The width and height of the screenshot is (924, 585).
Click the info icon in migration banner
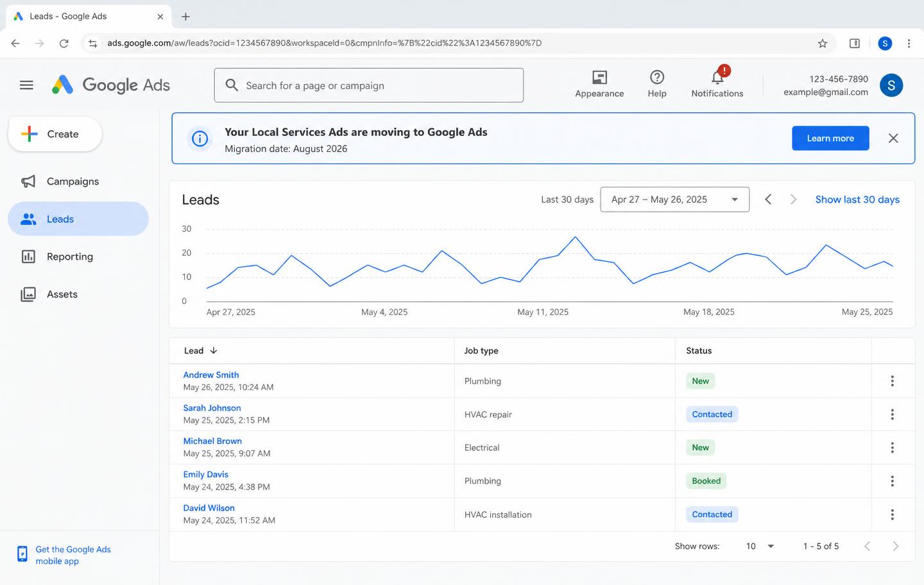click(x=200, y=139)
